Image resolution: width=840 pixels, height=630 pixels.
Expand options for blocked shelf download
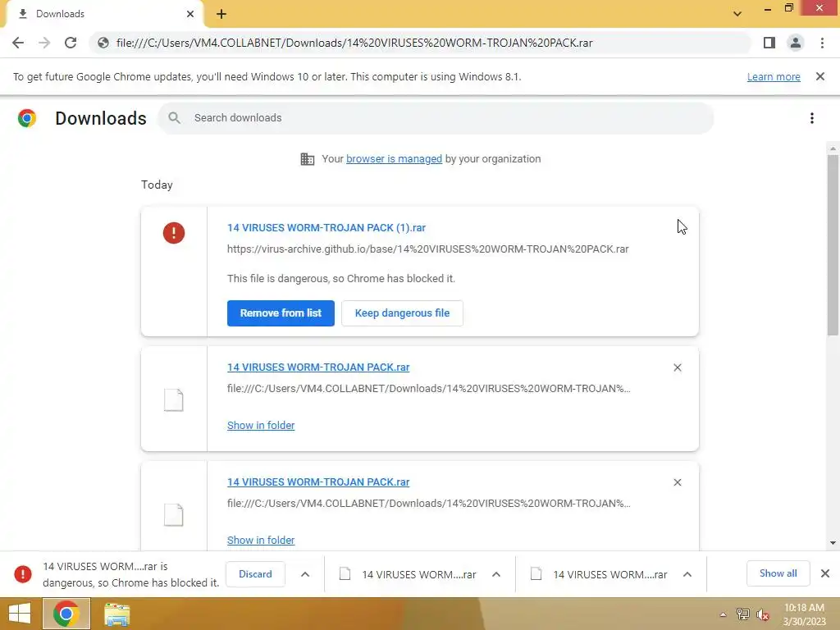(305, 574)
